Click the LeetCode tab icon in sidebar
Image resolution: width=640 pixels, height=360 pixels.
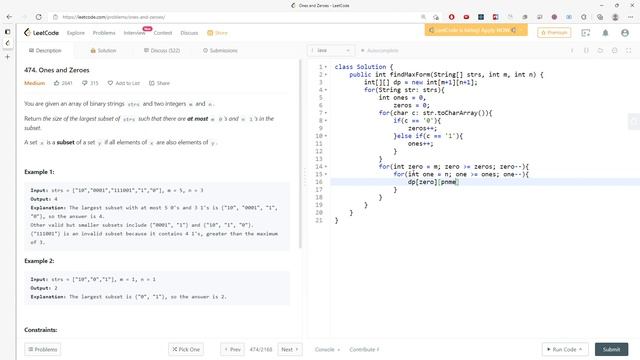point(7,43)
